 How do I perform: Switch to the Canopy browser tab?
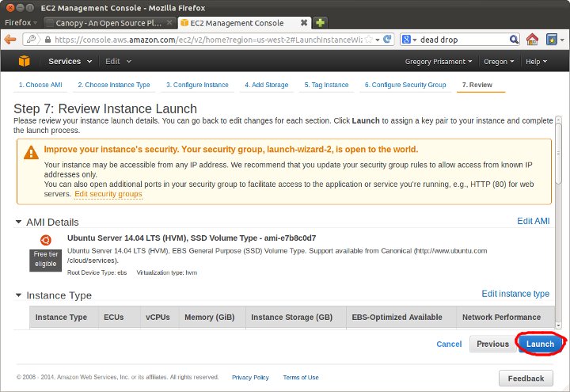pyautogui.click(x=109, y=23)
